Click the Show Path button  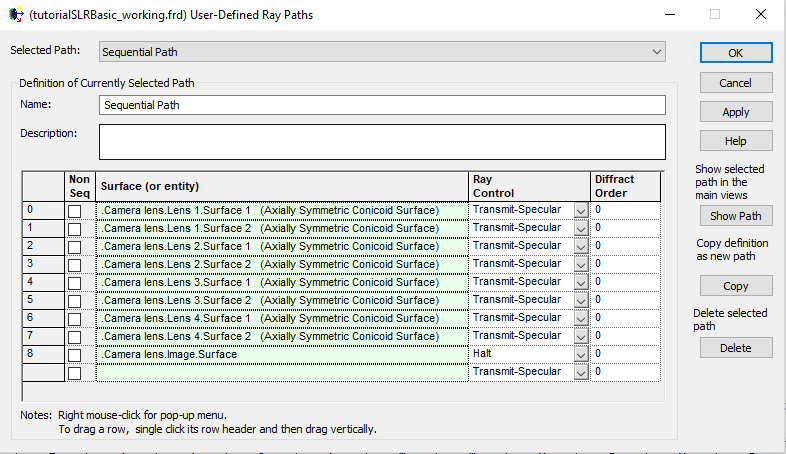point(735,216)
